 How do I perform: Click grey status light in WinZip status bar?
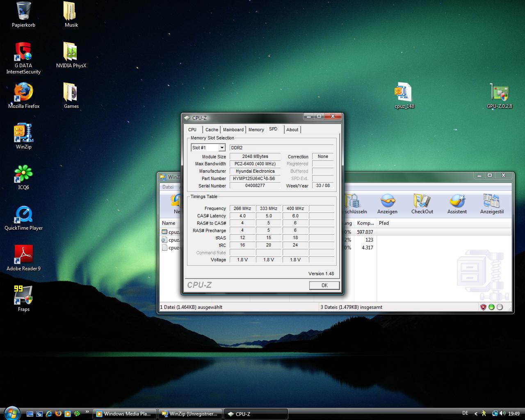(500, 307)
